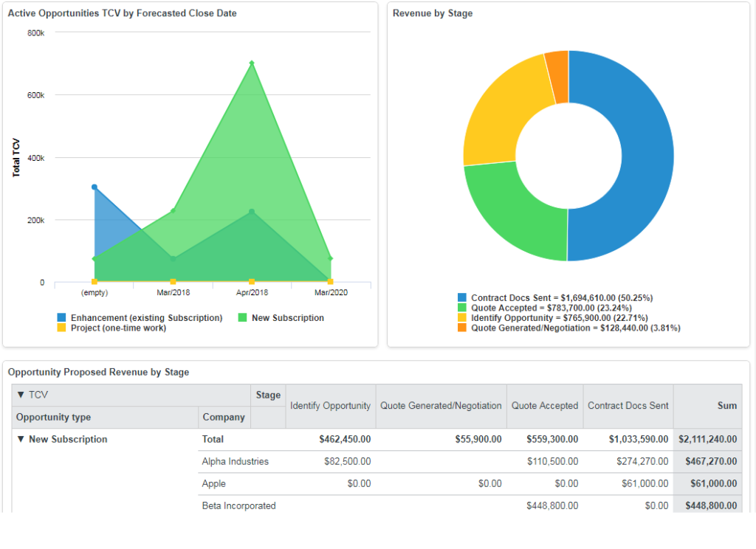Collapse the New Subscription opportunity type row
This screenshot has height=549, width=756.
coord(20,439)
